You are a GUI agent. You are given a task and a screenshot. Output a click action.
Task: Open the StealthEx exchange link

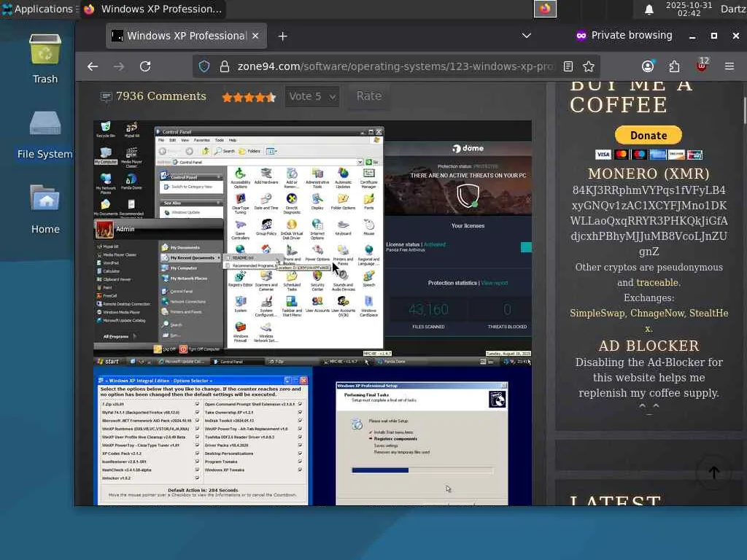click(708, 314)
